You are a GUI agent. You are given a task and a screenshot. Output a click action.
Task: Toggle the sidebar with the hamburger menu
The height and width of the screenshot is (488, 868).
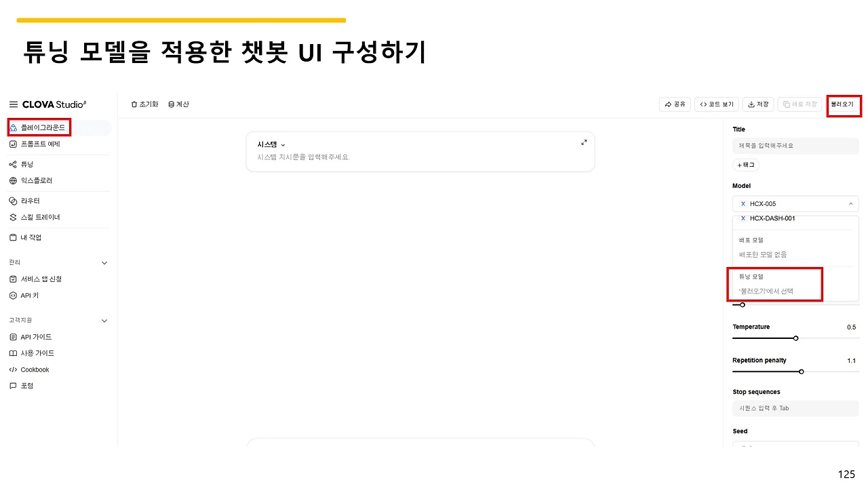13,104
